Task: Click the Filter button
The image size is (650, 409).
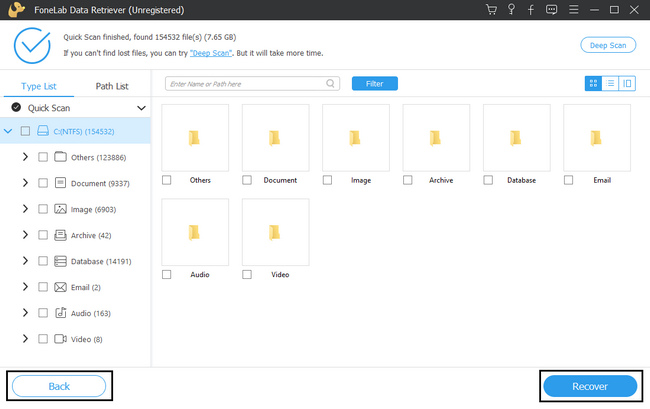Action: 375,83
